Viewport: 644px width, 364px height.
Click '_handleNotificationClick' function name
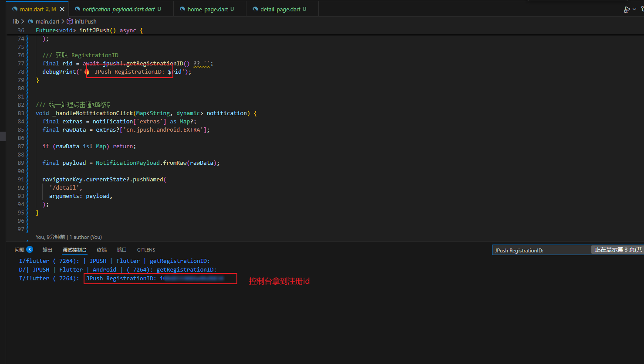[92, 113]
